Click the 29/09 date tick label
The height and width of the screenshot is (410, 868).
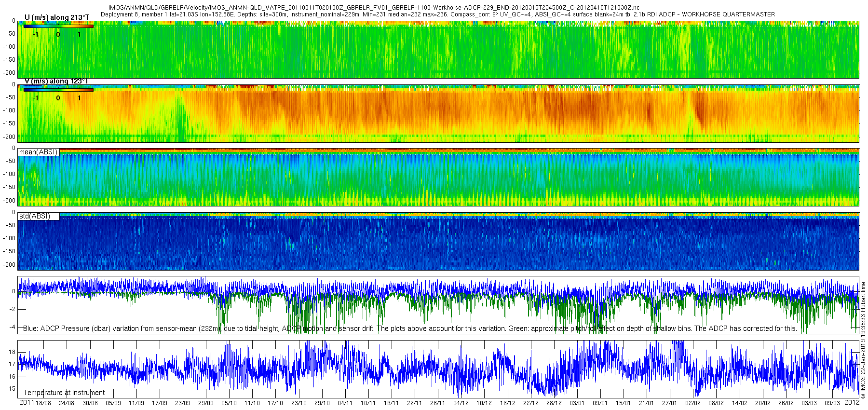point(205,403)
